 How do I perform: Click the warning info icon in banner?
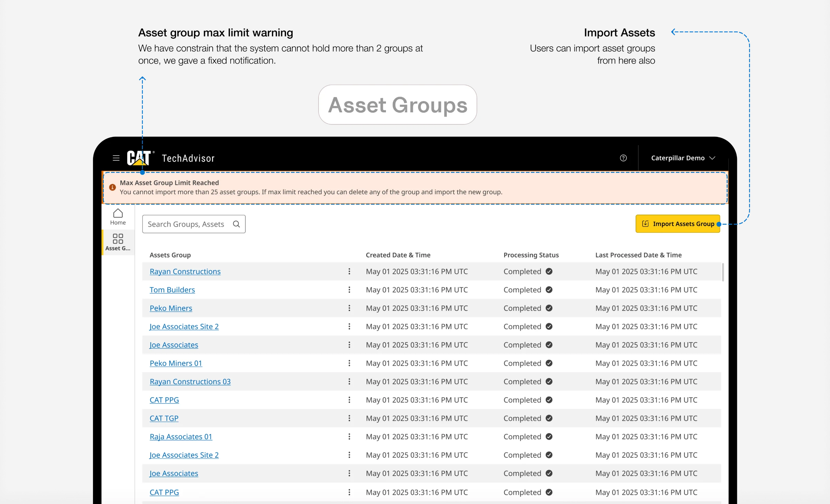pos(112,187)
